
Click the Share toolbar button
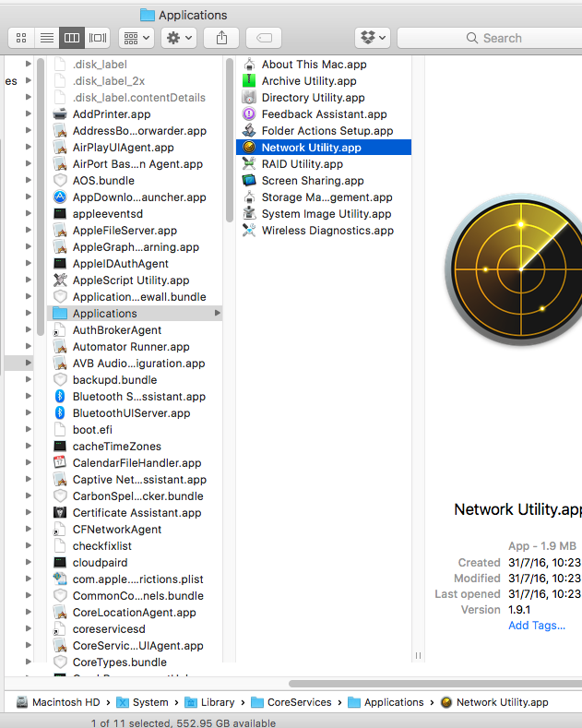(222, 38)
